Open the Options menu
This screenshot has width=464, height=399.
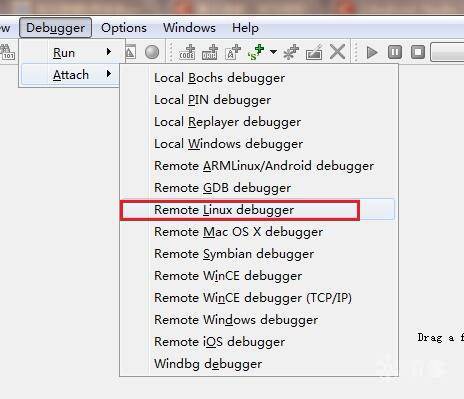(124, 28)
